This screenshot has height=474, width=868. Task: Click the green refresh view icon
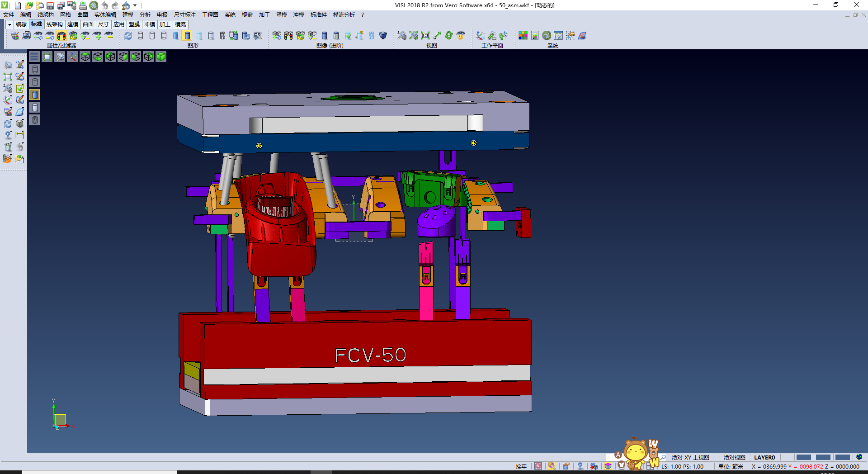pos(448,35)
